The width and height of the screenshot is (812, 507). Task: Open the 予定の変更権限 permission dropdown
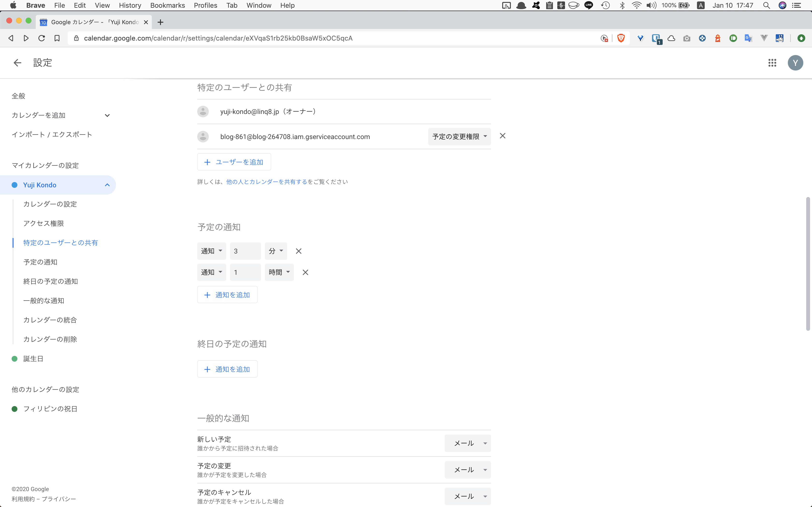point(459,136)
